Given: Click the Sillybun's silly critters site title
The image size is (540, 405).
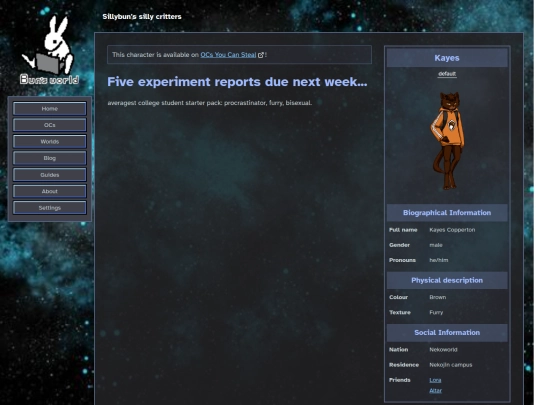Looking at the screenshot, I should (142, 17).
